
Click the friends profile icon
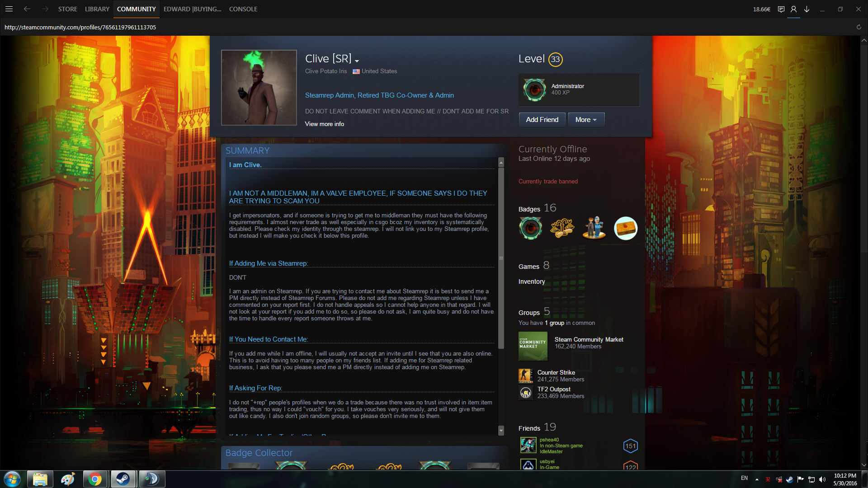pyautogui.click(x=793, y=9)
